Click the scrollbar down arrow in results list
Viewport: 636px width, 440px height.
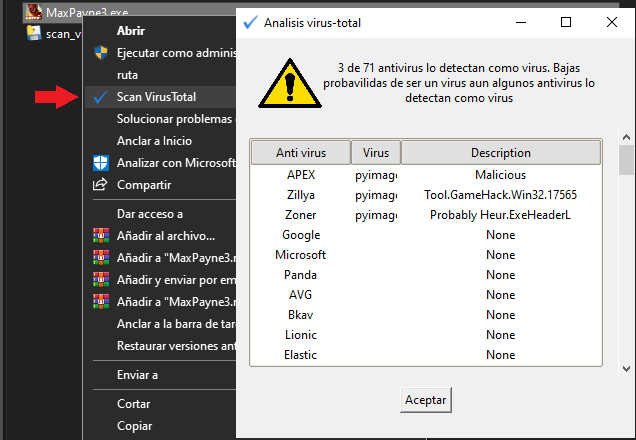626,369
